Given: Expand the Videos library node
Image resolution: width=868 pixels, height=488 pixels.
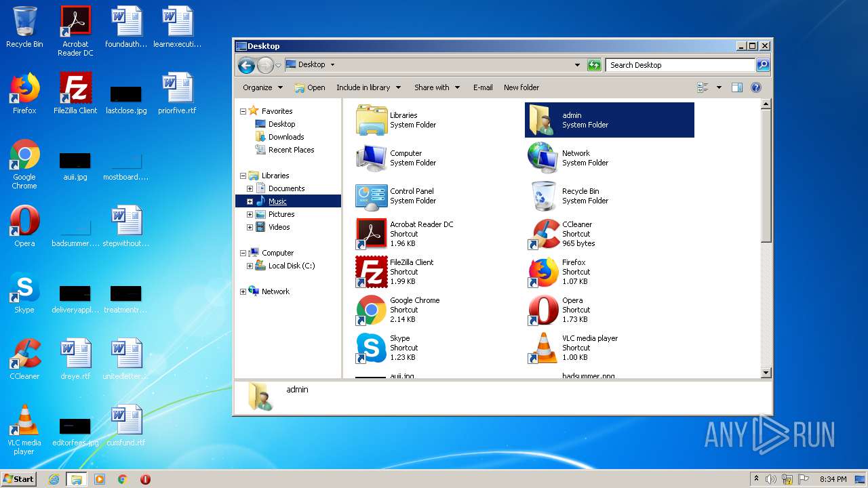Looking at the screenshot, I should pyautogui.click(x=250, y=227).
